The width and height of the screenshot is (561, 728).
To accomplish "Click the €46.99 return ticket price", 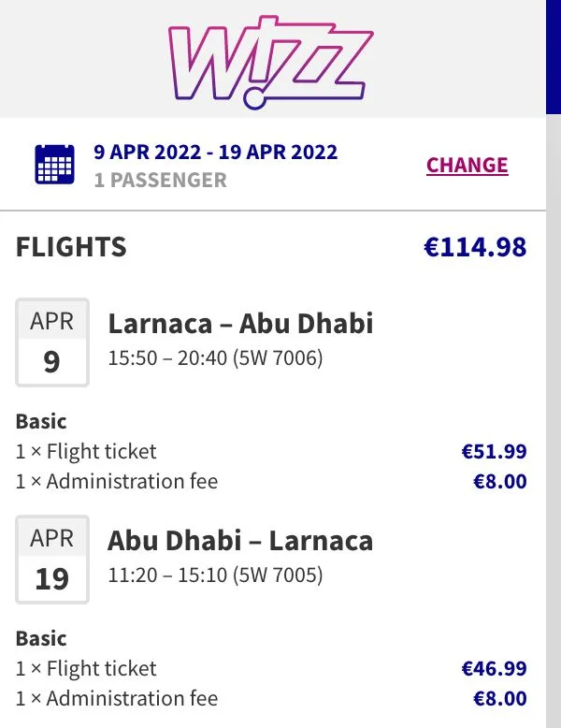I will (494, 669).
